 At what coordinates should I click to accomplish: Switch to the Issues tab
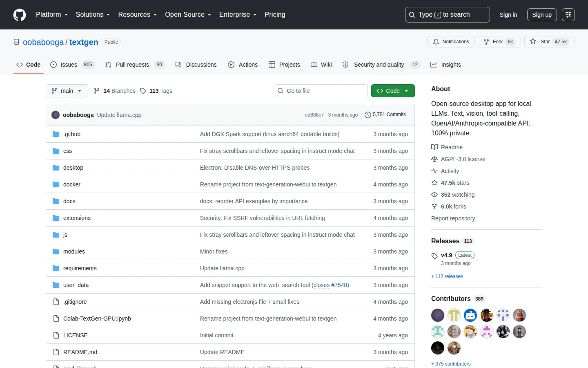click(x=72, y=65)
